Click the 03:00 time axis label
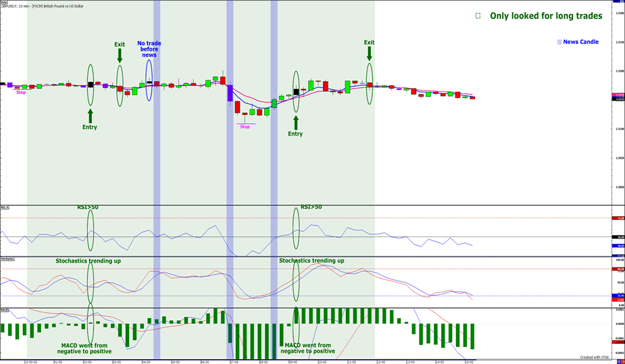625x364 pixels. click(117, 362)
